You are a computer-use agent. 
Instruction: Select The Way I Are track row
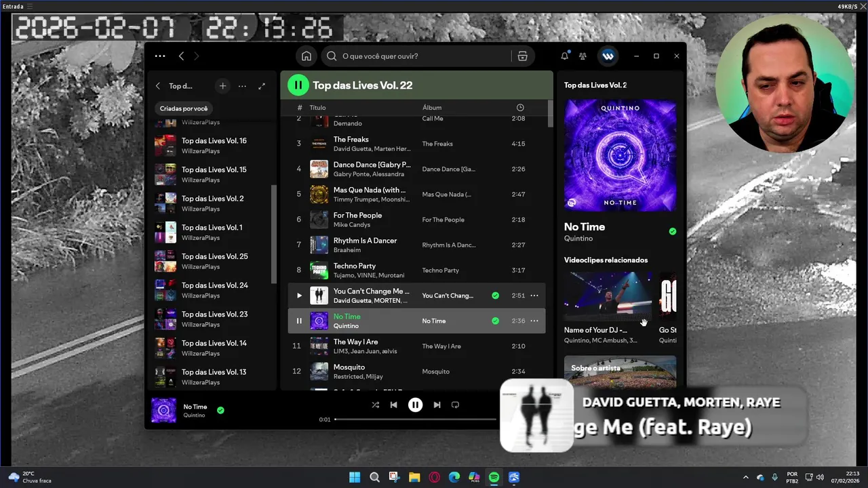pyautogui.click(x=416, y=346)
